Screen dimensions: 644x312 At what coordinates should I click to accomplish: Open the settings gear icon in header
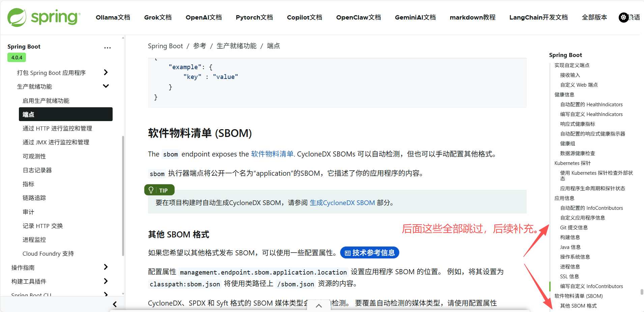(623, 17)
